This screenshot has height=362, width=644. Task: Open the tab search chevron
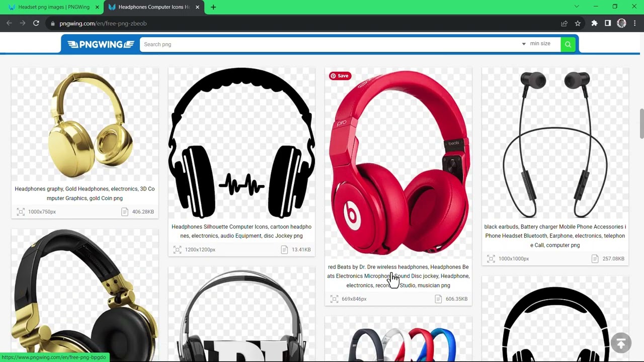[x=577, y=7]
